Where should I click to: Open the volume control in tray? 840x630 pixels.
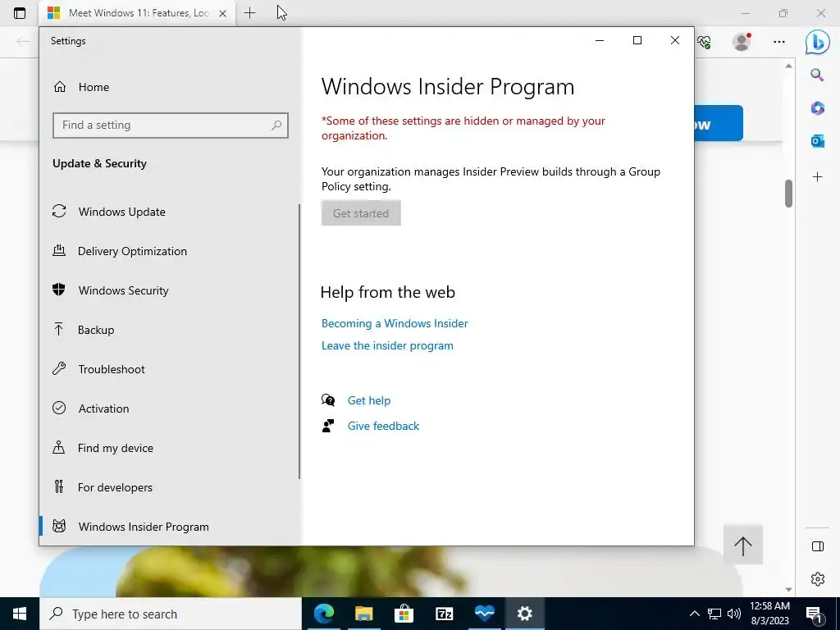[x=734, y=614]
